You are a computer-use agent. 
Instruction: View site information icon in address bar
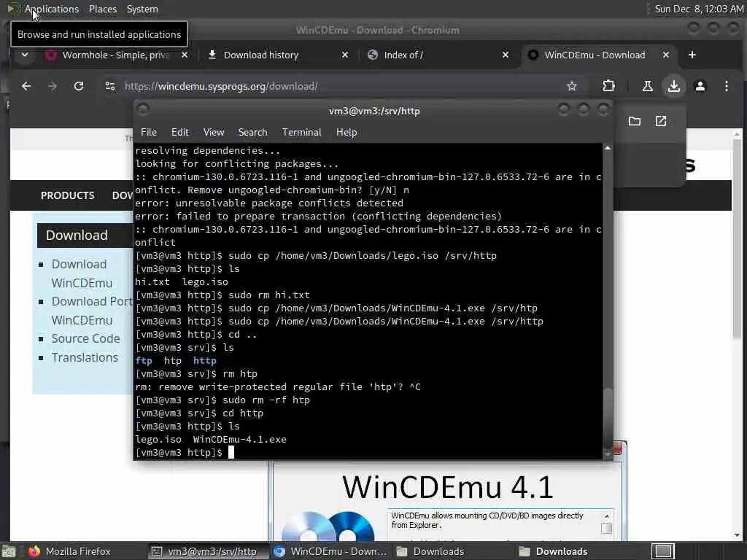click(110, 86)
